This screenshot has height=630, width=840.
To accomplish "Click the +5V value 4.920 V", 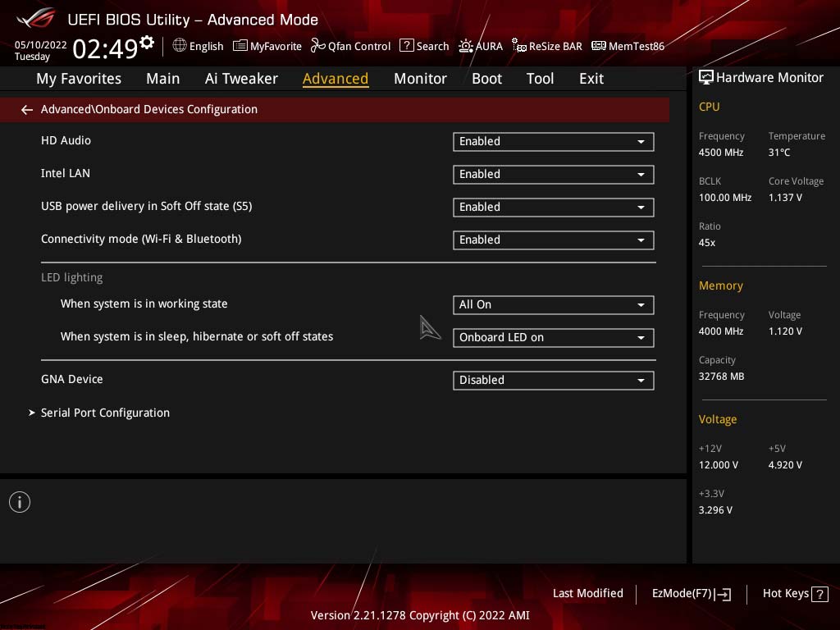I will (x=785, y=465).
